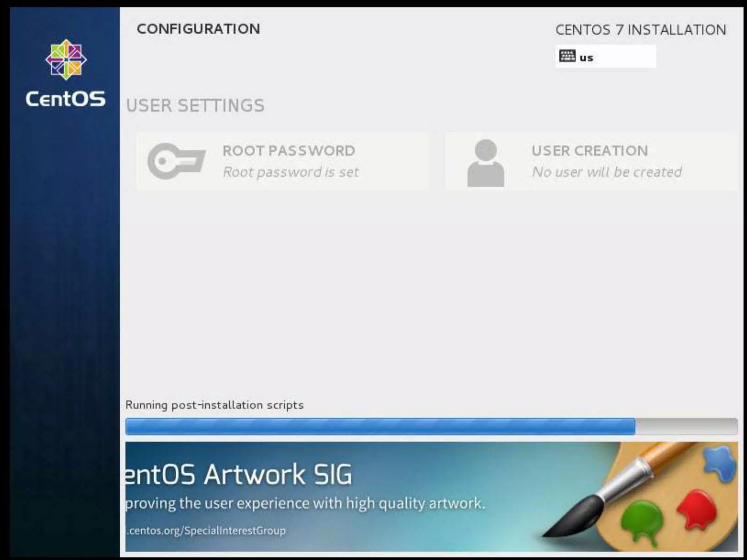
Task: Click 'No user will be created' text
Action: (x=607, y=172)
